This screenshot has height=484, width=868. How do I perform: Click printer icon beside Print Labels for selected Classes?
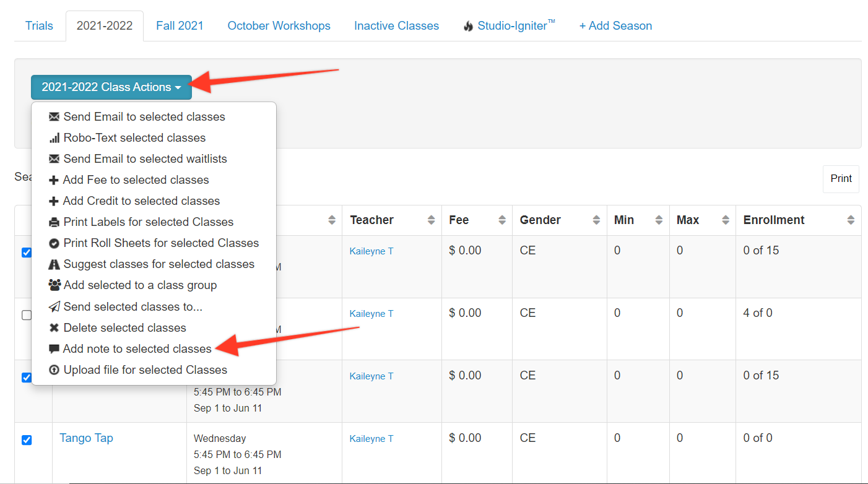coord(54,222)
